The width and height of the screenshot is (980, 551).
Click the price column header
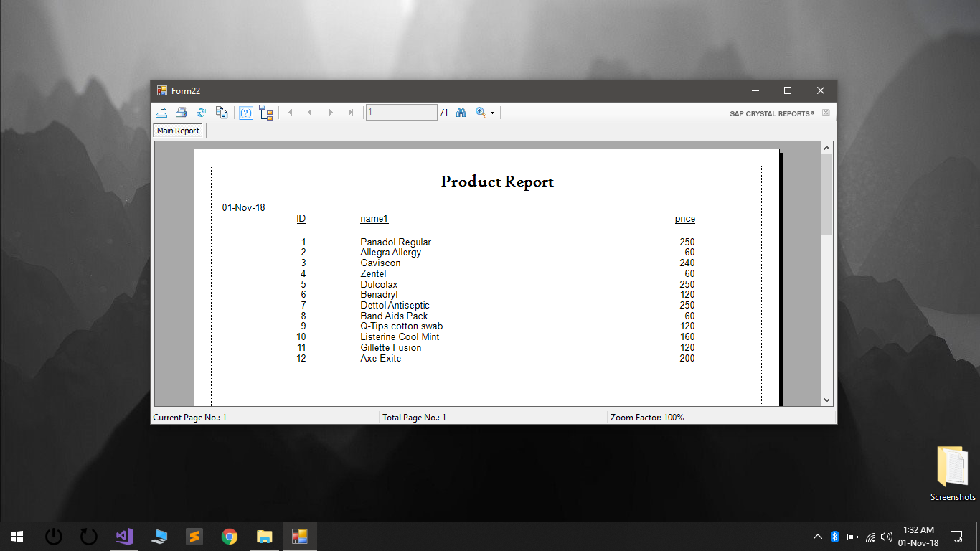685,219
